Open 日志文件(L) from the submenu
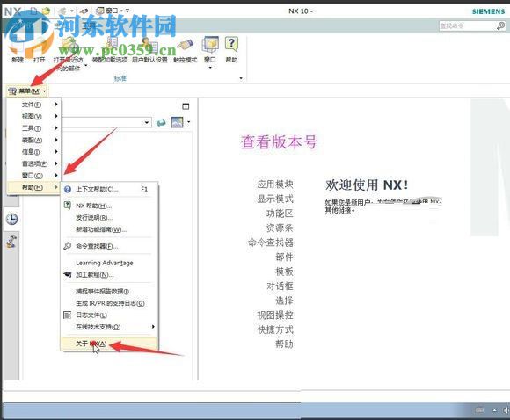The height and width of the screenshot is (420, 510). pyautogui.click(x=109, y=315)
